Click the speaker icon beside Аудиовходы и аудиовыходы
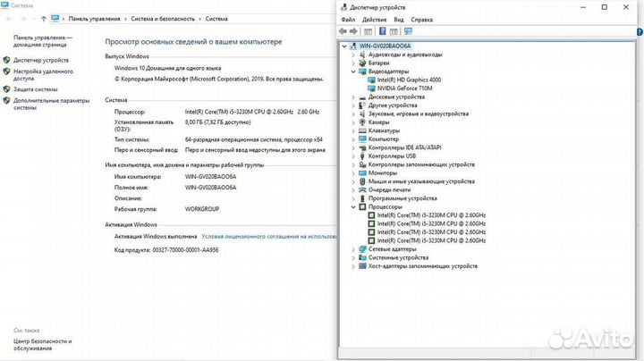The height and width of the screenshot is (361, 644). 362,55
